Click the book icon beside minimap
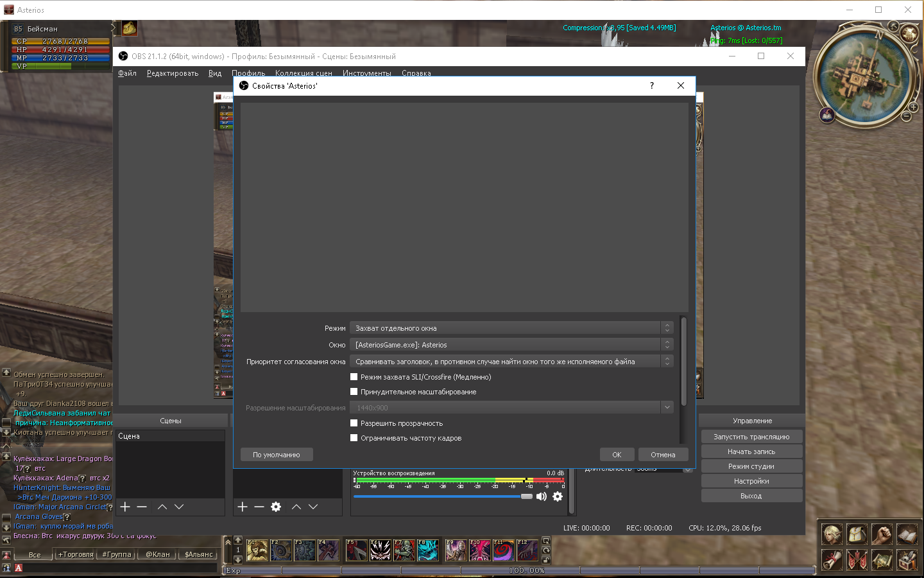Image resolution: width=924 pixels, height=578 pixels. (827, 115)
